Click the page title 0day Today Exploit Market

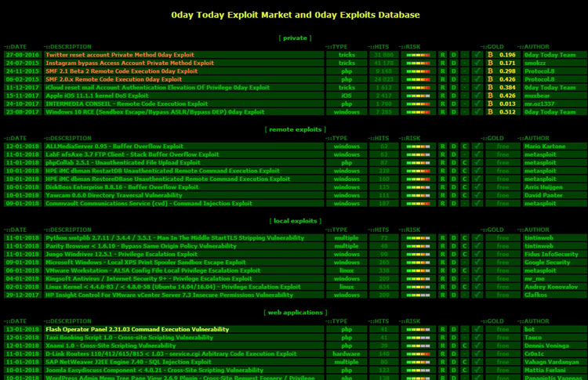pos(296,15)
